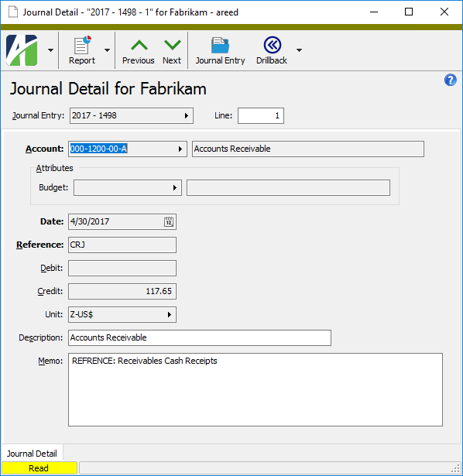
Task: Open the application logo menu icon
Action: pos(22,50)
